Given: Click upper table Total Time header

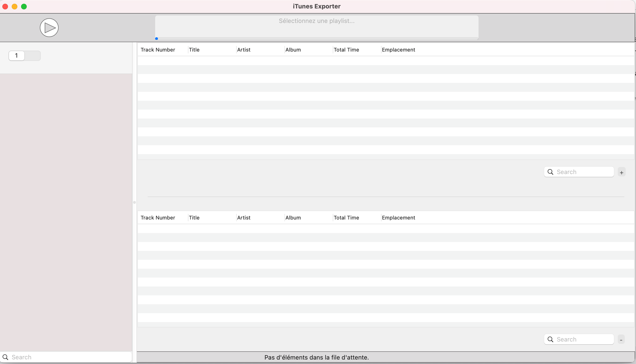Looking at the screenshot, I should (x=346, y=50).
